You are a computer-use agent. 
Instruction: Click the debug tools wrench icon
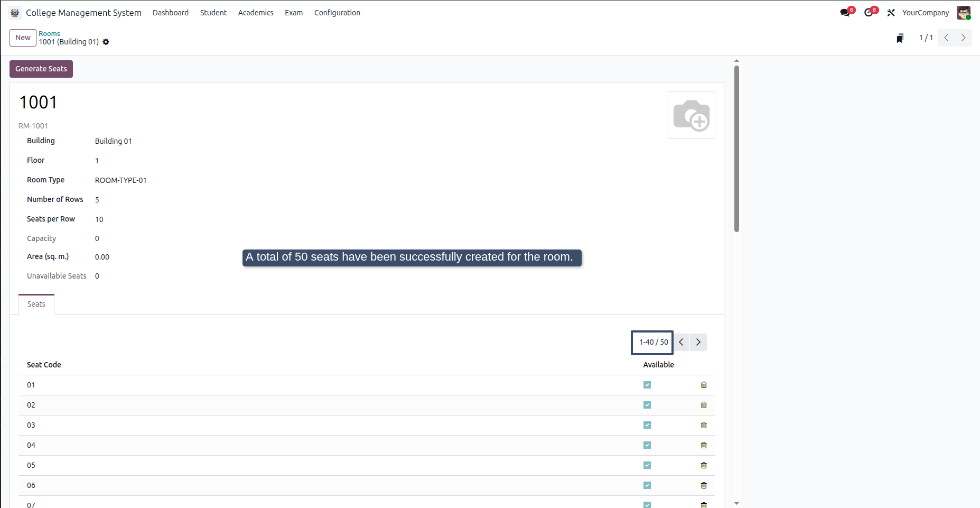pyautogui.click(x=891, y=13)
